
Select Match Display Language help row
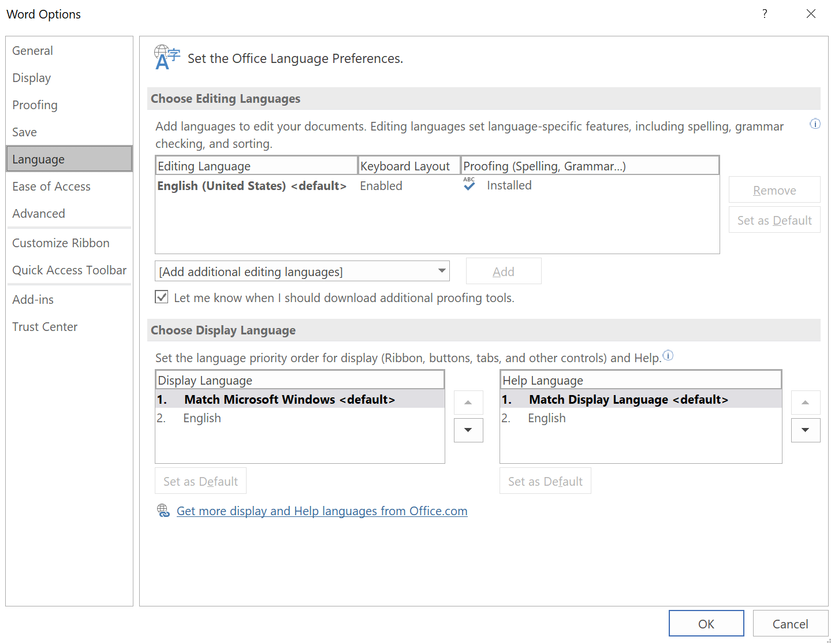click(641, 399)
